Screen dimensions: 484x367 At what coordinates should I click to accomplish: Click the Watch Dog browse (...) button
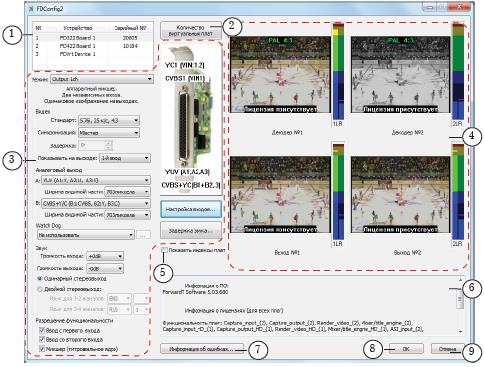click(143, 235)
